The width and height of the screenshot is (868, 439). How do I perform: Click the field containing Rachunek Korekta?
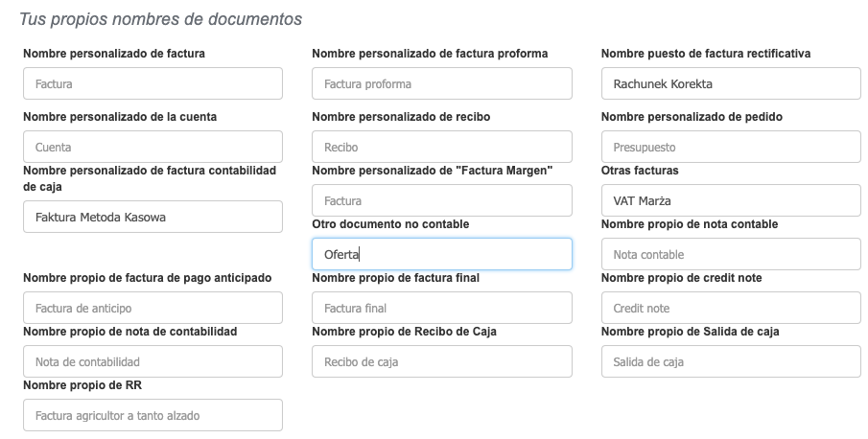(x=730, y=83)
